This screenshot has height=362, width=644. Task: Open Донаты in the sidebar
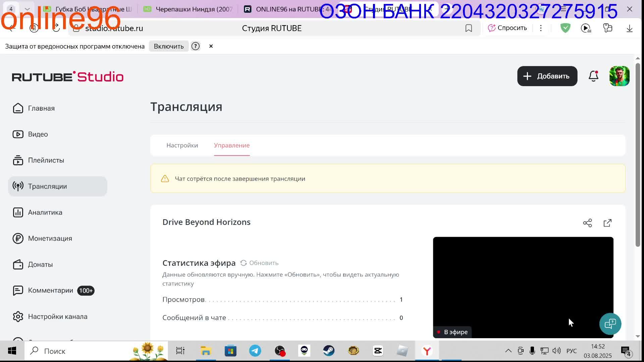point(40,264)
